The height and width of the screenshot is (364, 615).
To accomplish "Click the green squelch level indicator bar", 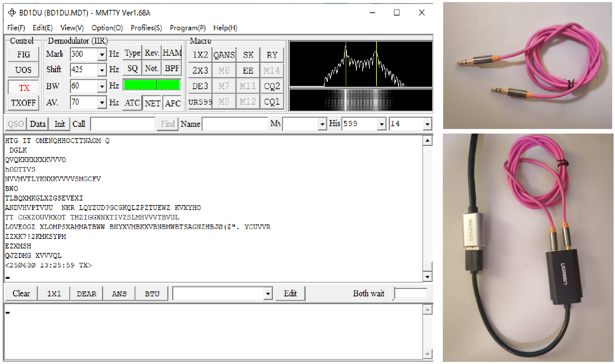I will 152,85.
